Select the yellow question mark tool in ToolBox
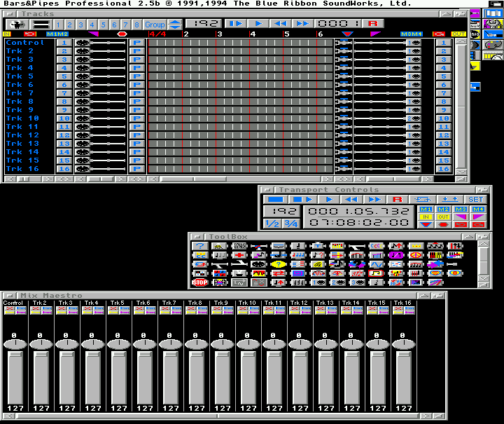Screen dimensions: 504x424 click(x=279, y=264)
